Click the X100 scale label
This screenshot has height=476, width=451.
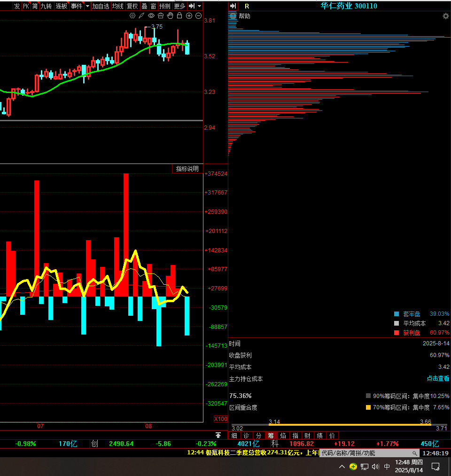click(x=221, y=419)
